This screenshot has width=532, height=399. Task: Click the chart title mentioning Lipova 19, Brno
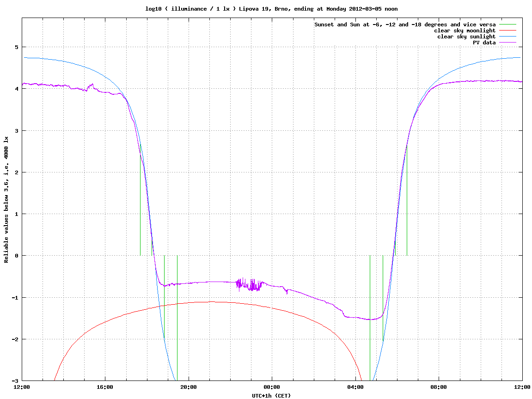coord(271,9)
